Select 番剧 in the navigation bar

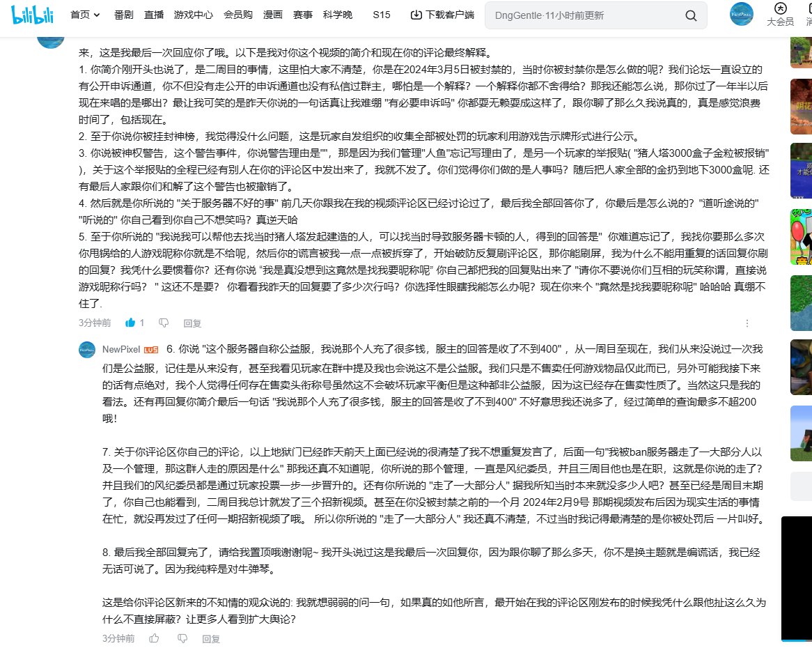(123, 15)
